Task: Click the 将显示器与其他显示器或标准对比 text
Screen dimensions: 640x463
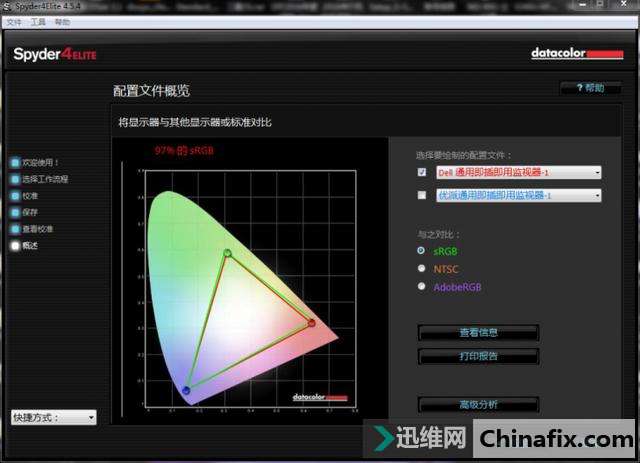Action: [x=195, y=122]
